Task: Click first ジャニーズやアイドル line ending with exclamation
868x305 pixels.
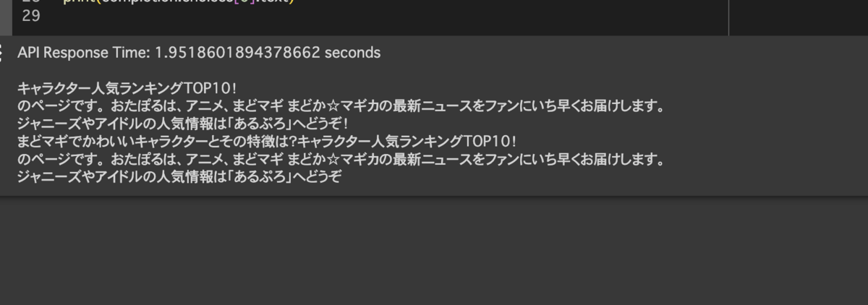Action: coord(182,124)
